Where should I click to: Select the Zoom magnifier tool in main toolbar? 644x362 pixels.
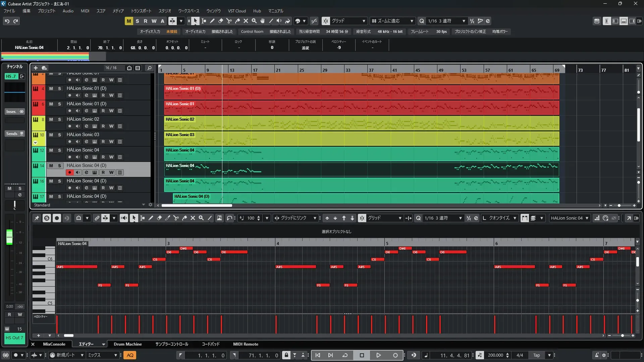tap(254, 21)
